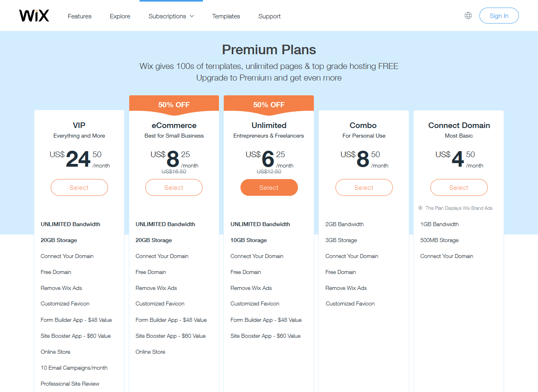Click Online Store in eCommerce features
The width and height of the screenshot is (538, 392).
150,352
